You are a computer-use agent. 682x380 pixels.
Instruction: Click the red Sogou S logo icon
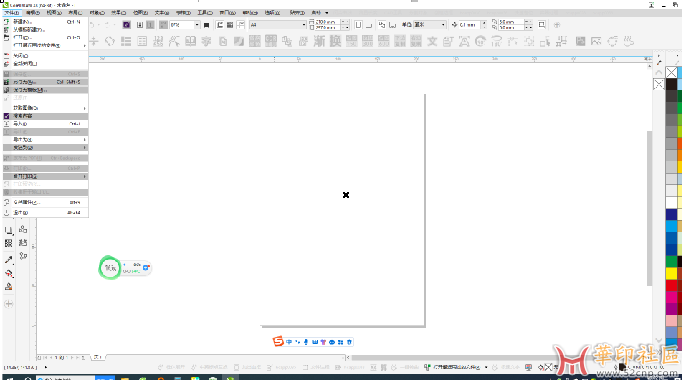pyautogui.click(x=278, y=342)
